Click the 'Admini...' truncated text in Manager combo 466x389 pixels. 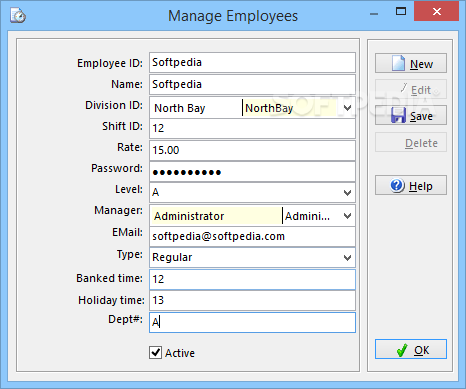pyautogui.click(x=307, y=216)
